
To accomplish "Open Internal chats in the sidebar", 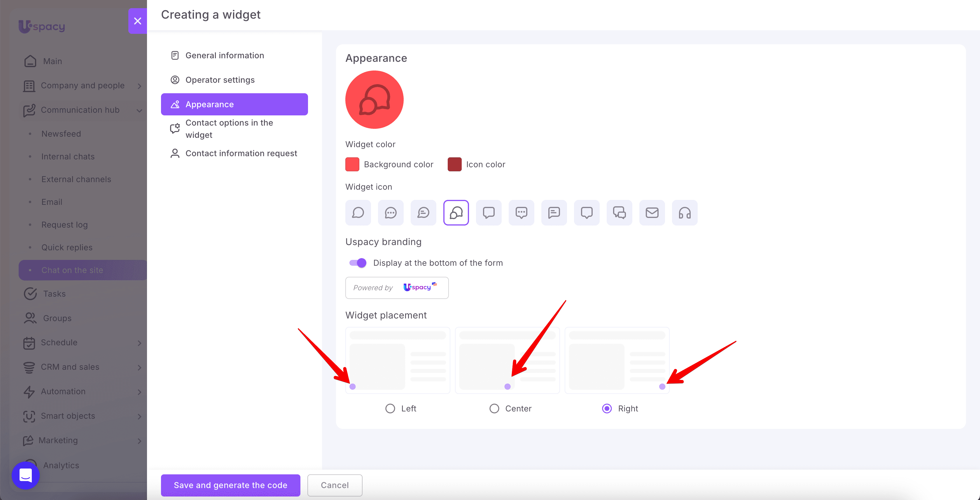I will coord(68,156).
